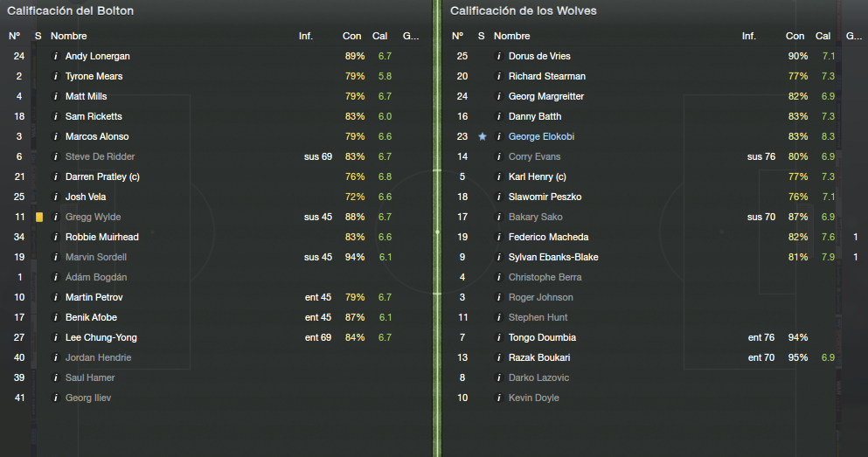Open Marcos Alonso player link
The height and width of the screenshot is (457, 868).
click(x=97, y=136)
